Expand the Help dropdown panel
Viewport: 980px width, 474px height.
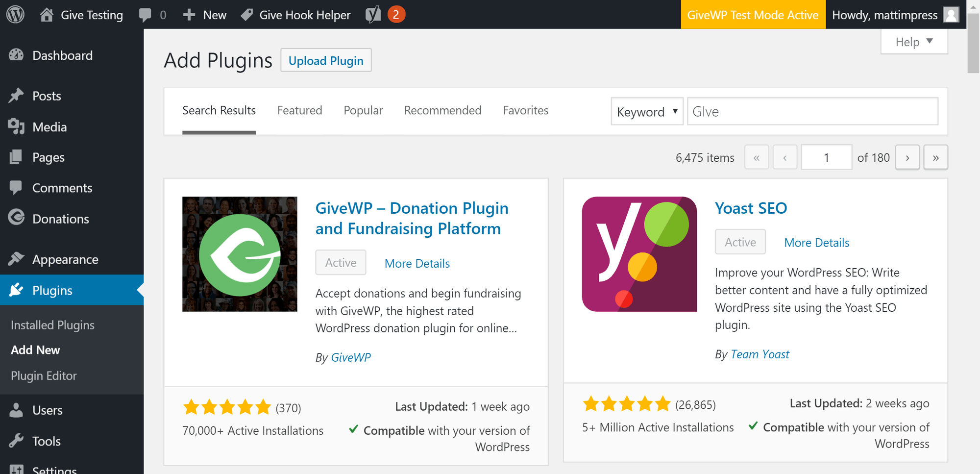914,42
